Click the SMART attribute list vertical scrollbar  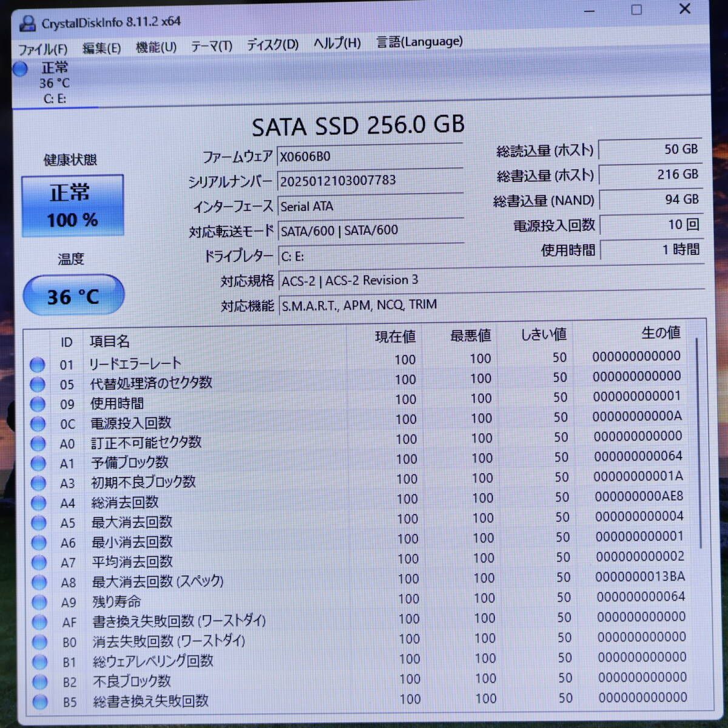tap(699, 443)
